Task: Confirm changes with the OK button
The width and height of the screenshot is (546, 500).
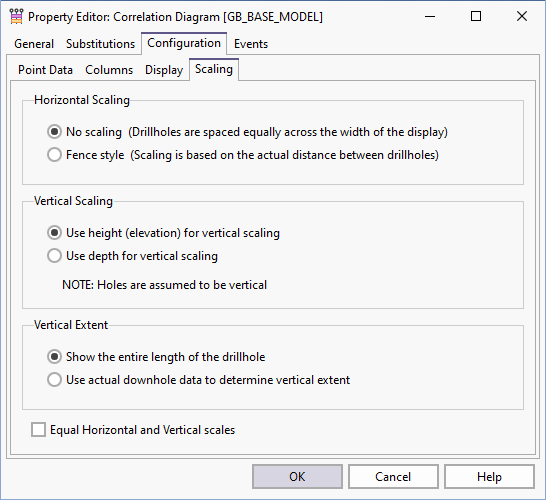Action: [x=297, y=477]
